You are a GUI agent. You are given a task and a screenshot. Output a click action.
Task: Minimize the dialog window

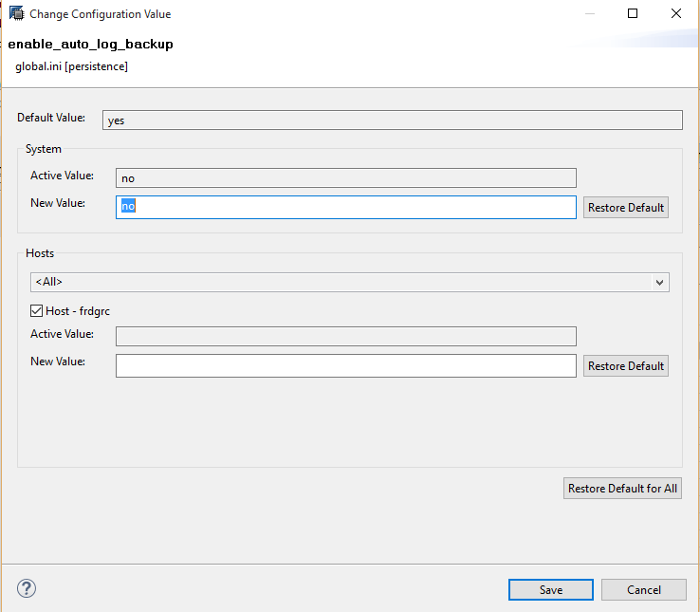point(589,14)
